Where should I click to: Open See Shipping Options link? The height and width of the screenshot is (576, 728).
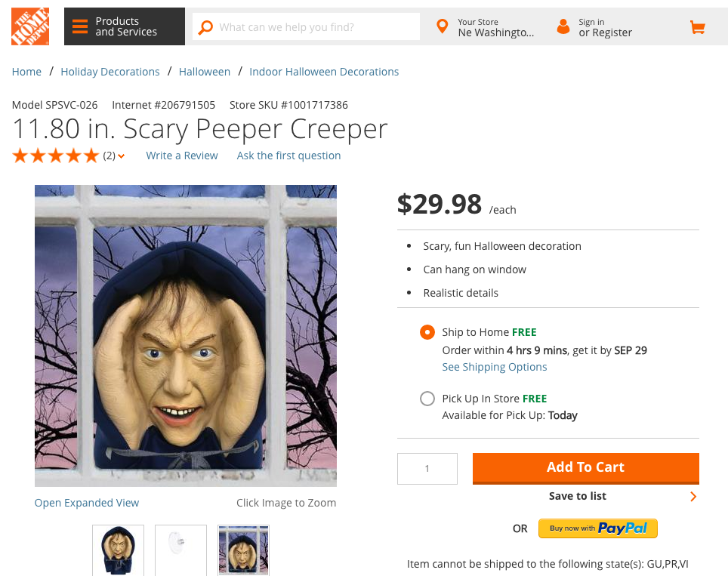[494, 367]
